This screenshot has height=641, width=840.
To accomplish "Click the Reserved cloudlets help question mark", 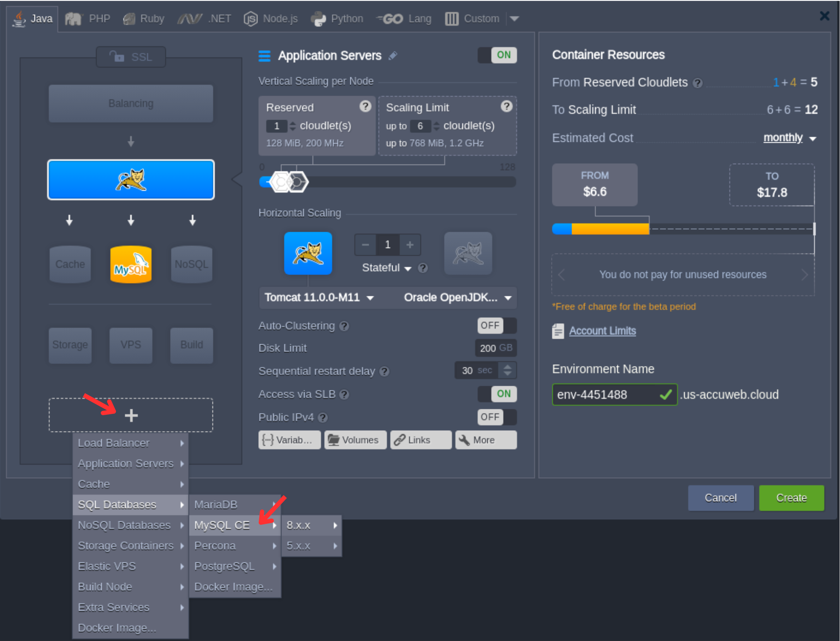I will coord(365,107).
